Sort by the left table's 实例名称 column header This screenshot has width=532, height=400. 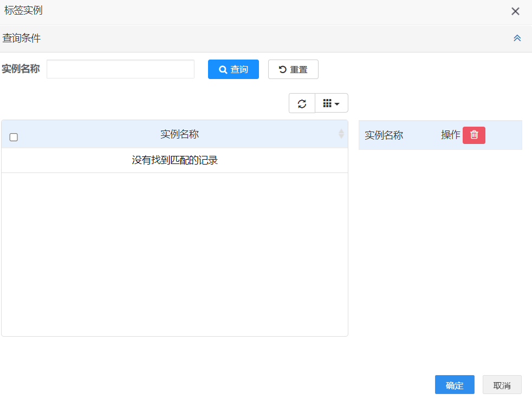coord(179,134)
